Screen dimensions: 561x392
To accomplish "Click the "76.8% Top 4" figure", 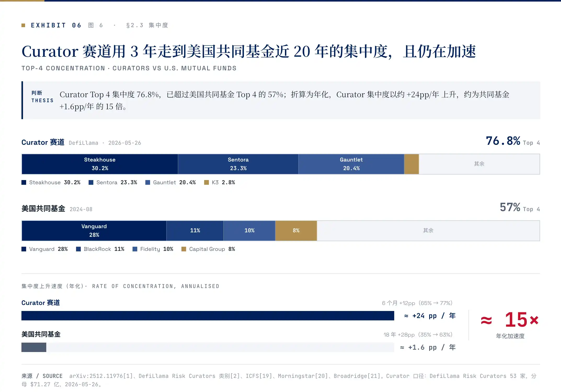I will tap(513, 141).
